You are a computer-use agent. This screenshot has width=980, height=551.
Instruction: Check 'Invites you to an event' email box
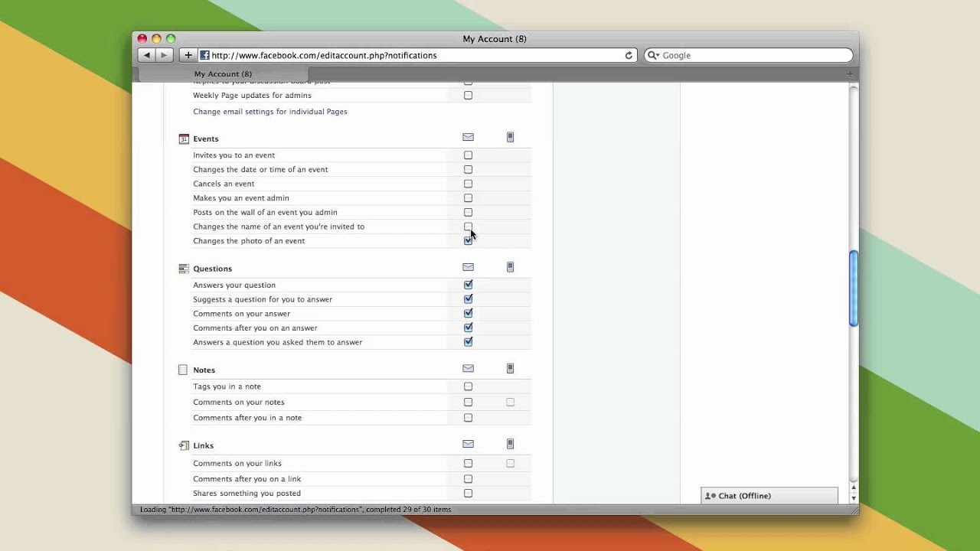468,155
